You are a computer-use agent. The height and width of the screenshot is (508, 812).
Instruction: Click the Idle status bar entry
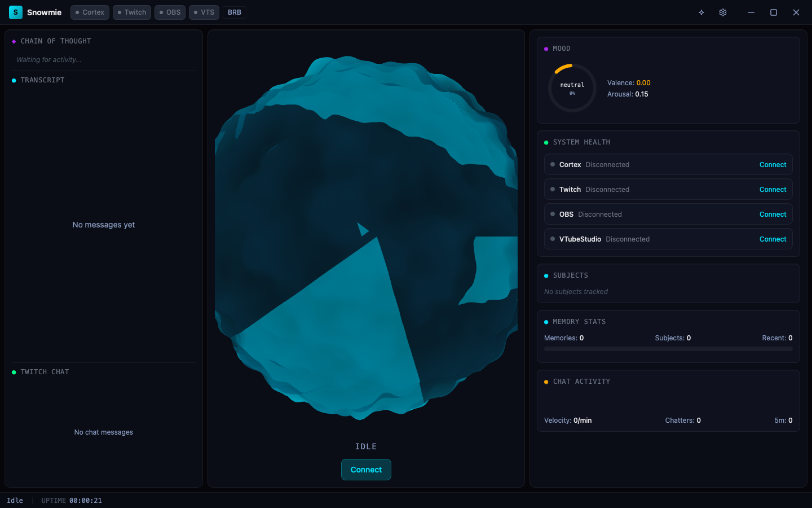tap(15, 501)
